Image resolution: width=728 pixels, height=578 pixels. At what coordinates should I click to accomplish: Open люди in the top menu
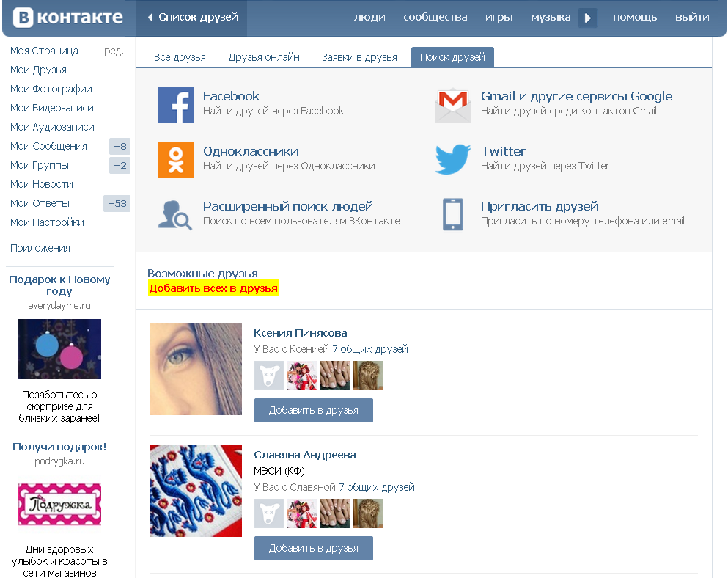pos(369,17)
